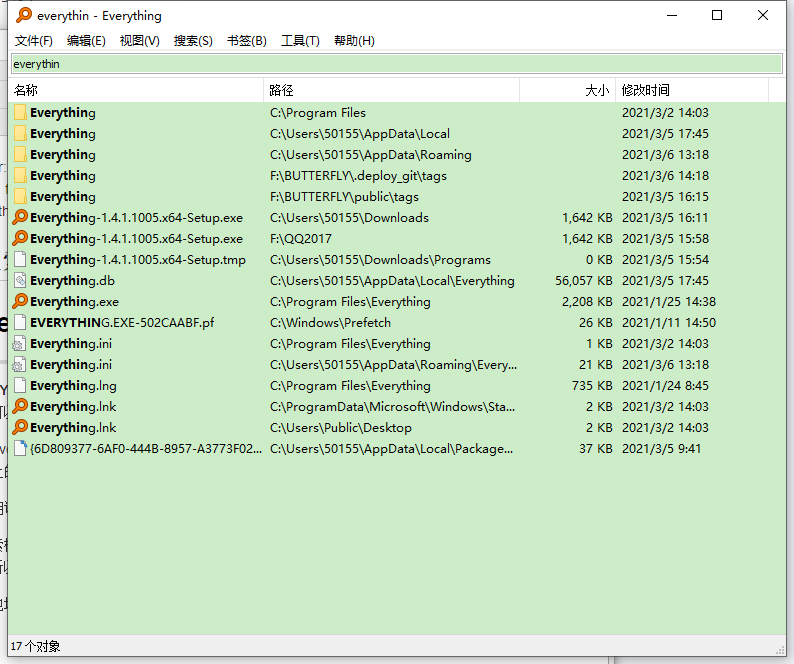Select file name {6D809377-6AF0-444B-8957-A3773F02...
Screen dimensions: 794x664
[x=146, y=449]
